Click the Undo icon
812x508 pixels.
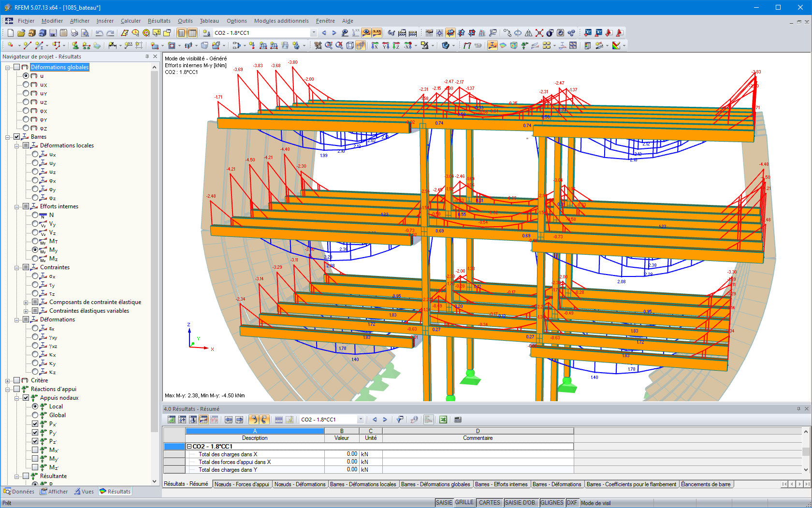[99, 33]
